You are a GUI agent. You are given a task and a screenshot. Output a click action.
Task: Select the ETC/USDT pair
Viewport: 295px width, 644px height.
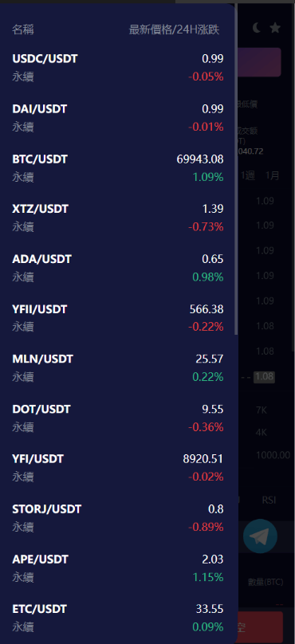(x=117, y=618)
